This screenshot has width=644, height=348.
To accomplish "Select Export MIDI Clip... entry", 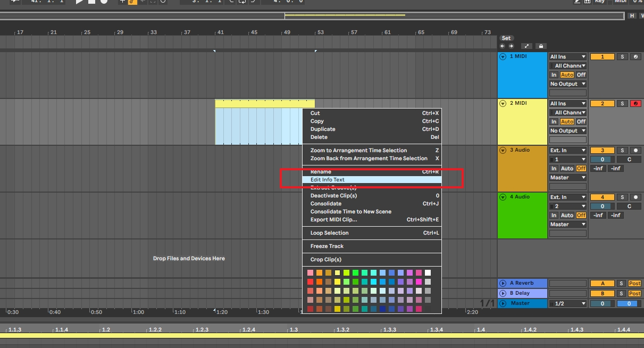I will (x=372, y=220).
